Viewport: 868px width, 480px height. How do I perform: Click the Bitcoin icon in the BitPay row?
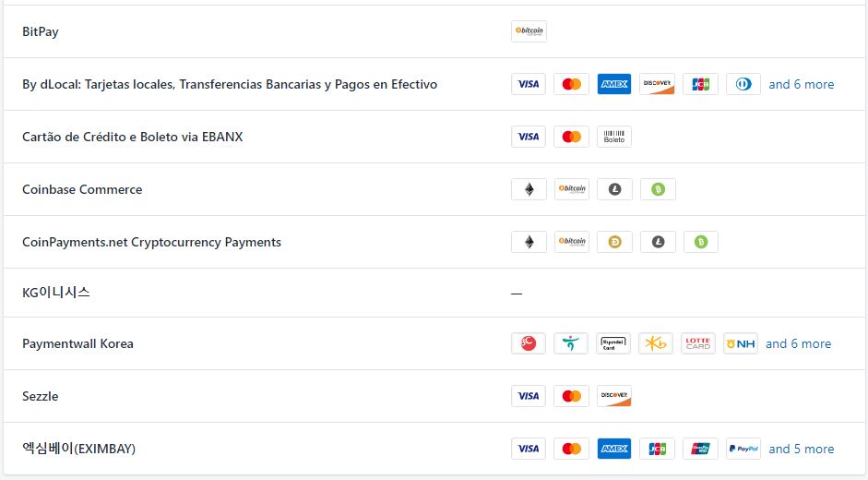pos(529,31)
